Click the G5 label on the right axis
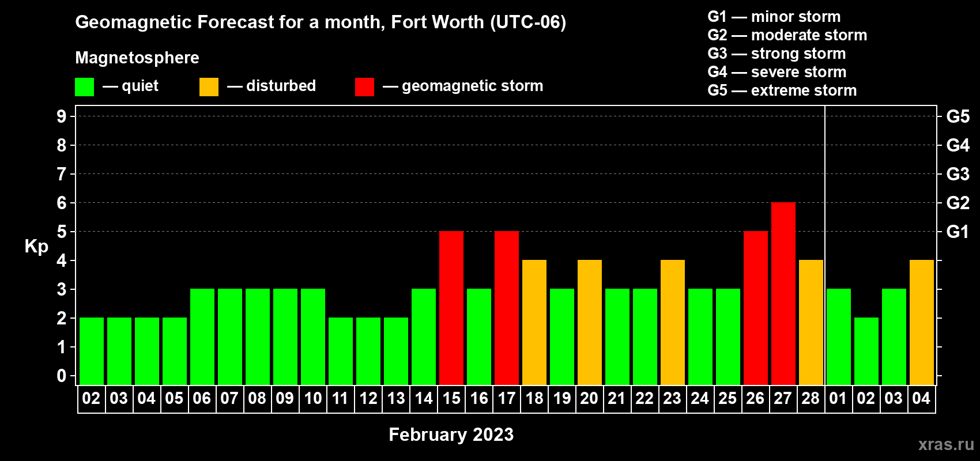This screenshot has width=980, height=461. pos(958,116)
